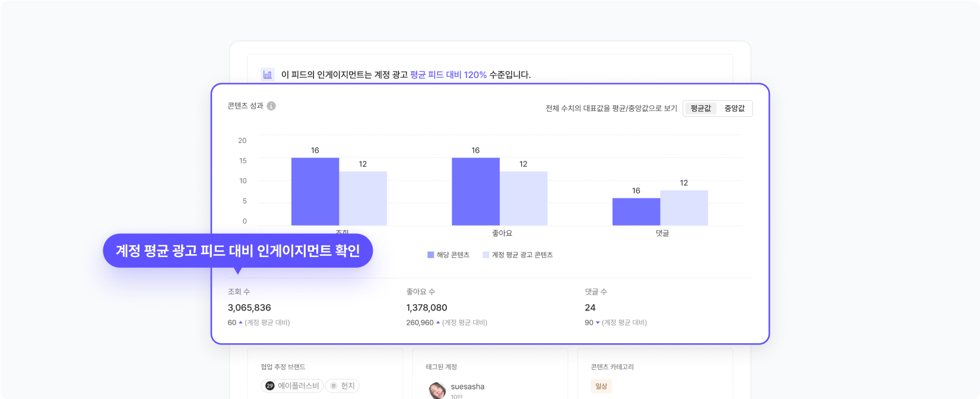Screen dimensions: 980x399
Task: Open suesasha's profile avatar
Action: pos(437,390)
